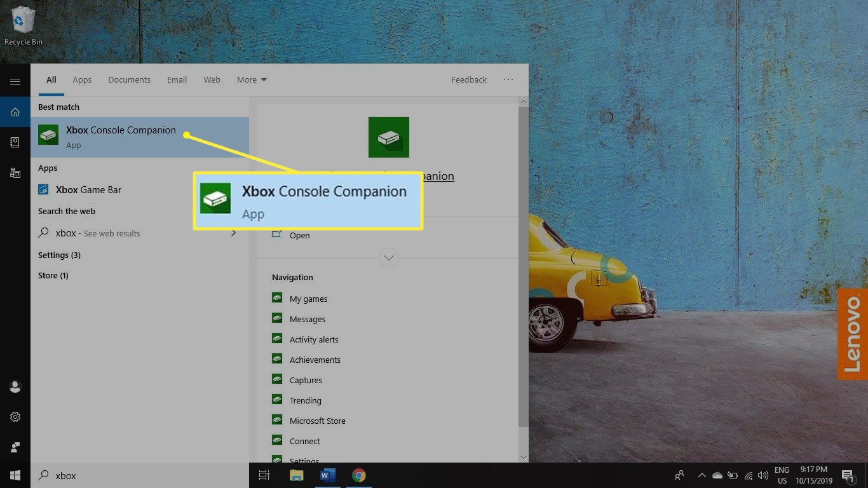This screenshot has width=868, height=488.
Task: Click the large Xbox Console Companion preview icon
Action: coord(389,137)
